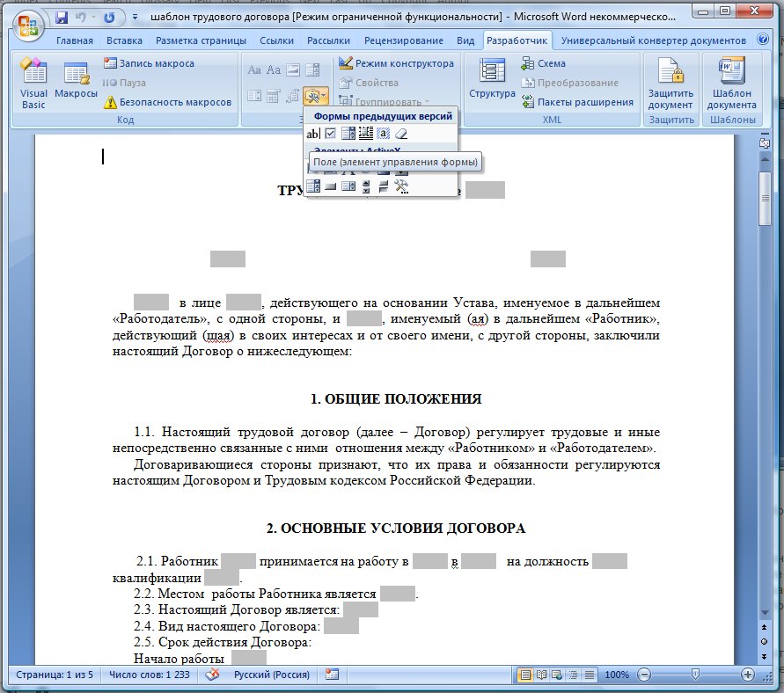This screenshot has height=693, width=784.
Task: Insert checkbox legacy form field
Action: tap(330, 134)
